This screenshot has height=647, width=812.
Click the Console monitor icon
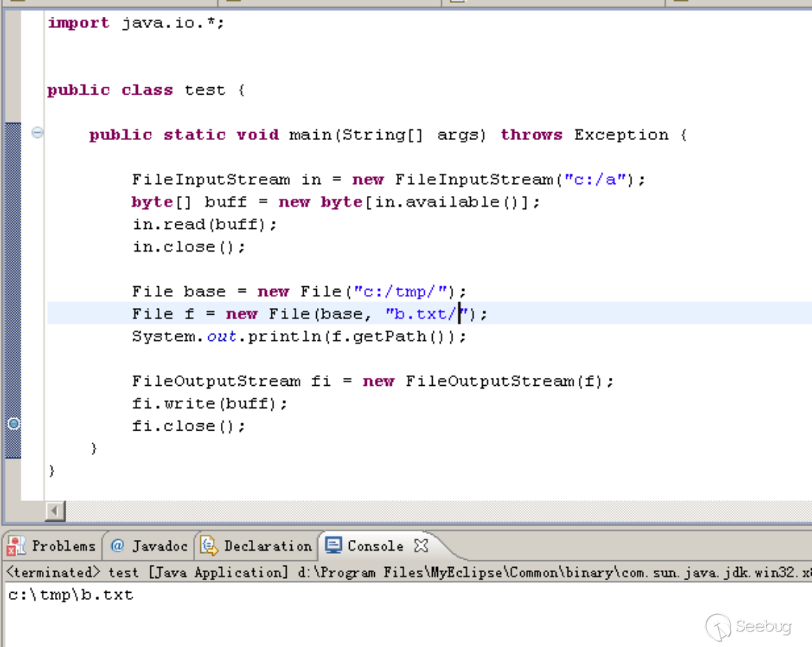tap(334, 545)
